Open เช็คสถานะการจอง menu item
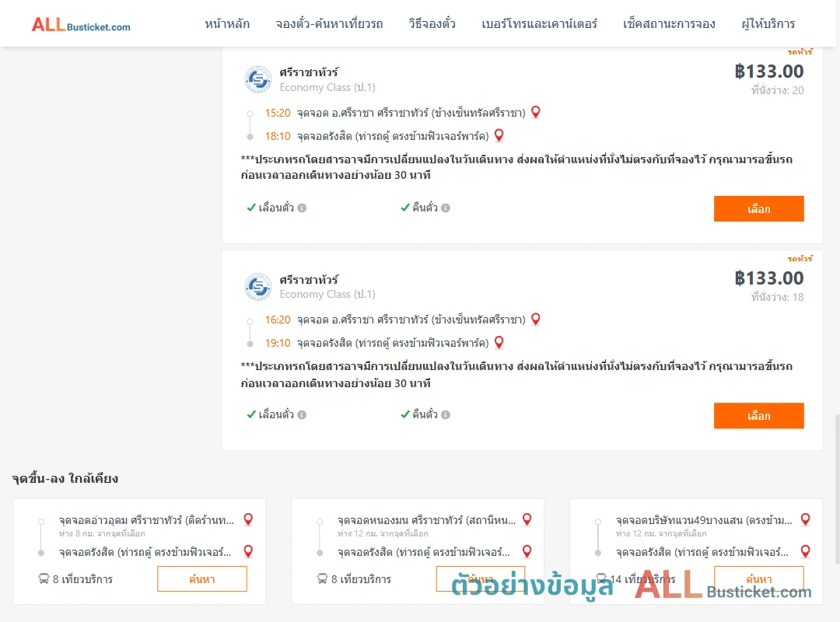This screenshot has height=622, width=840. tap(669, 23)
